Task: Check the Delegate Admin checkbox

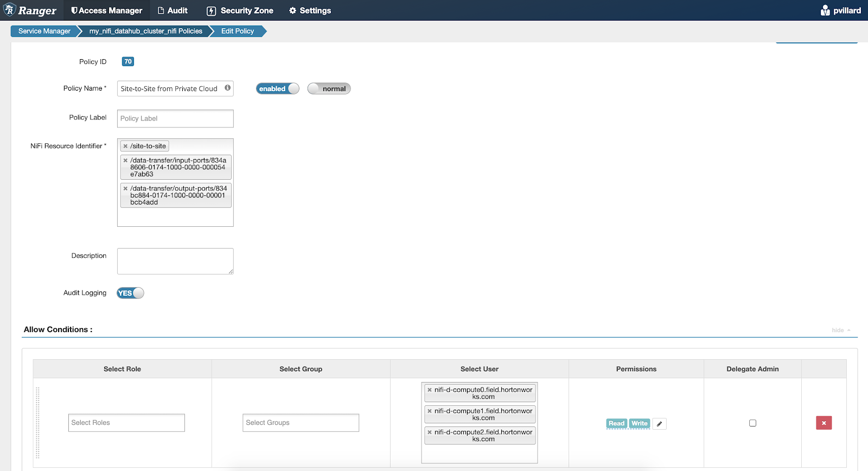Action: pos(752,423)
